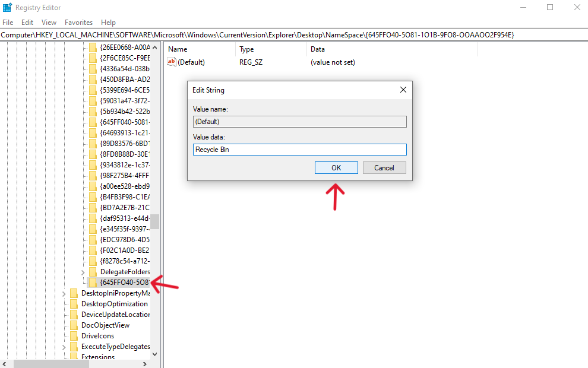Image resolution: width=588 pixels, height=368 pixels.
Task: Open the Edit menu
Action: [x=27, y=22]
